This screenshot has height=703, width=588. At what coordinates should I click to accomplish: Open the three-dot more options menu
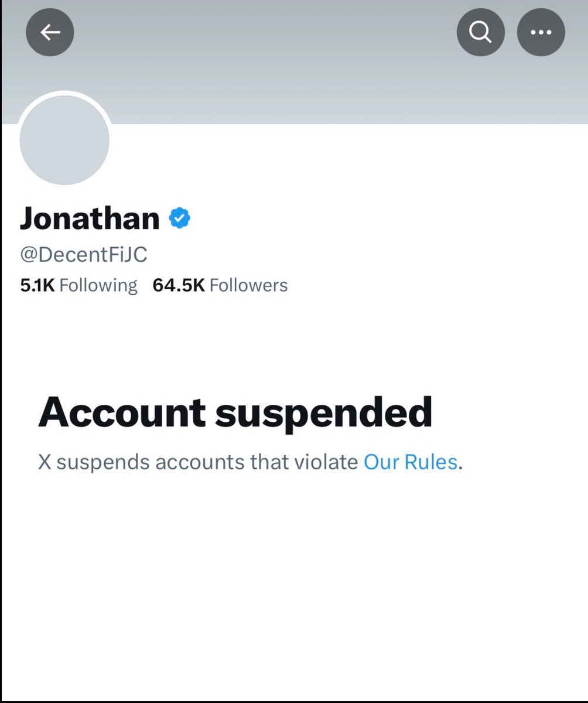(541, 33)
